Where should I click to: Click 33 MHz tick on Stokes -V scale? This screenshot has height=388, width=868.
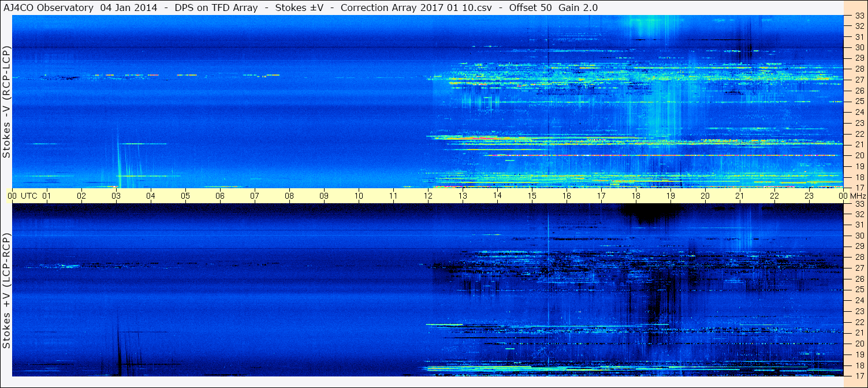click(859, 15)
